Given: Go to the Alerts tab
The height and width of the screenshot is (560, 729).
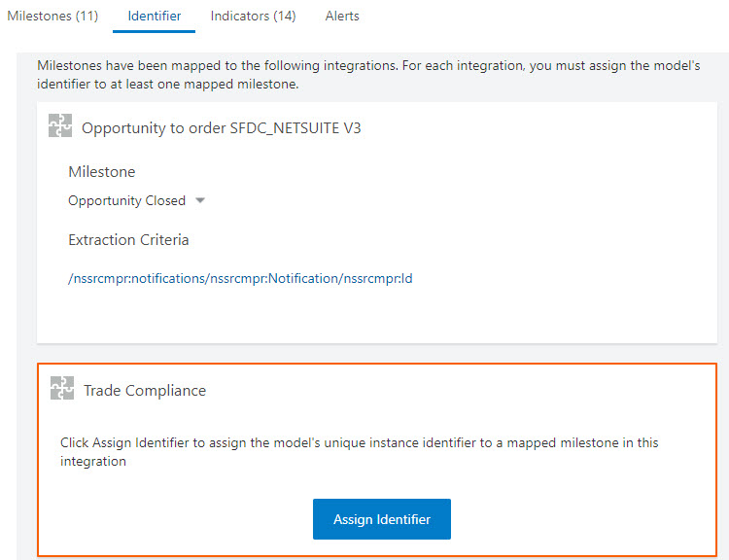Looking at the screenshot, I should pos(342,16).
